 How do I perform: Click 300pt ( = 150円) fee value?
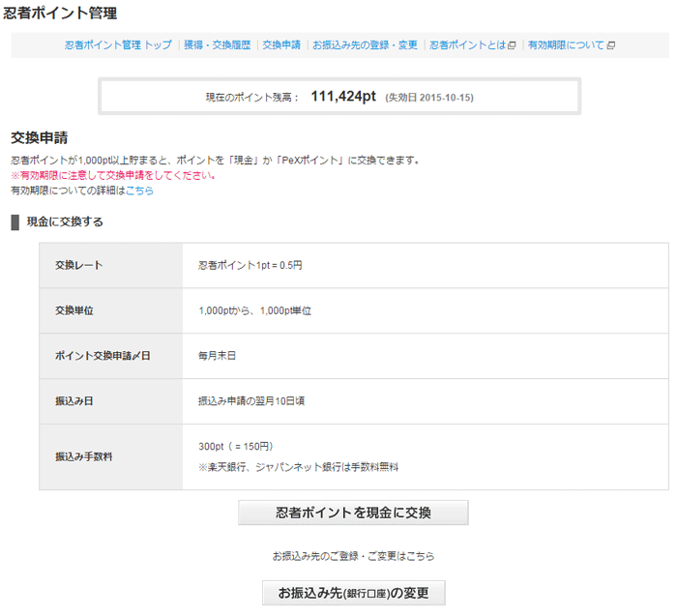tap(236, 447)
